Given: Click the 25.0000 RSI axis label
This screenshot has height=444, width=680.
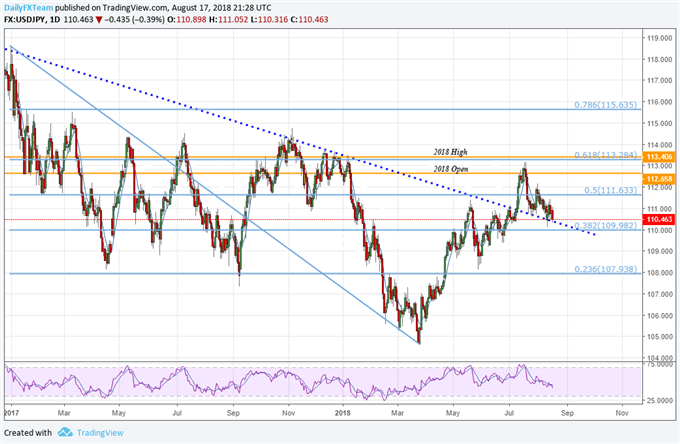Looking at the screenshot, I should click(x=660, y=400).
